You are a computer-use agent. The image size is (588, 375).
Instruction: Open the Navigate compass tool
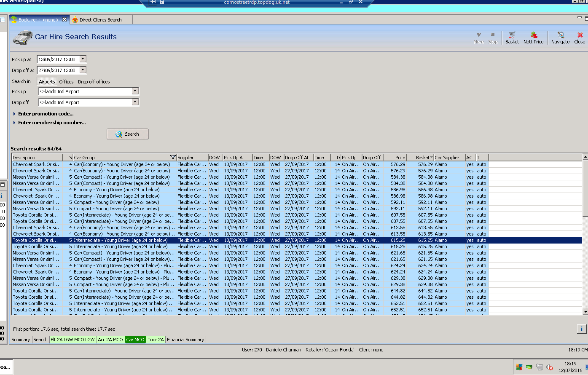pos(560,37)
